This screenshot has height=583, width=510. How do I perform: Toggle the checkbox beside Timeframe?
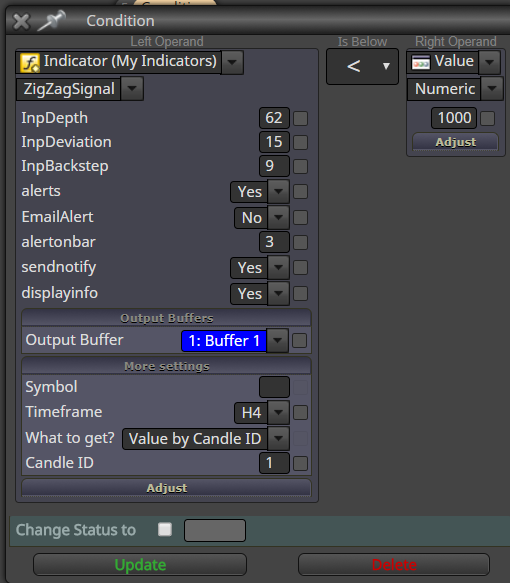pos(300,412)
